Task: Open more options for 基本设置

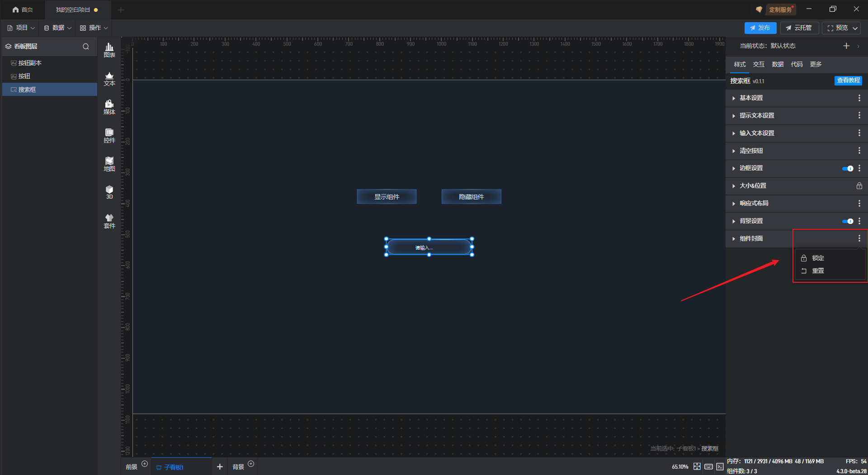Action: [859, 98]
